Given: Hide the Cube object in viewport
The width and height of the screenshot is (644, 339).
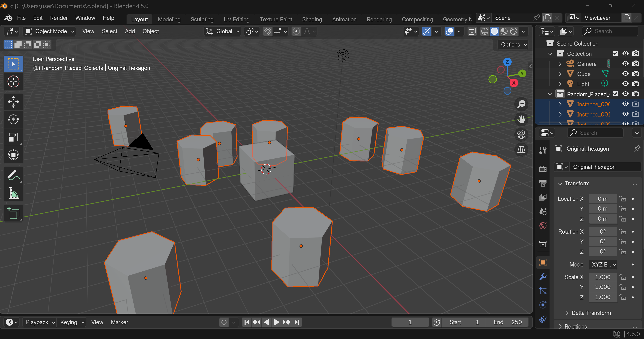Looking at the screenshot, I should (x=625, y=74).
